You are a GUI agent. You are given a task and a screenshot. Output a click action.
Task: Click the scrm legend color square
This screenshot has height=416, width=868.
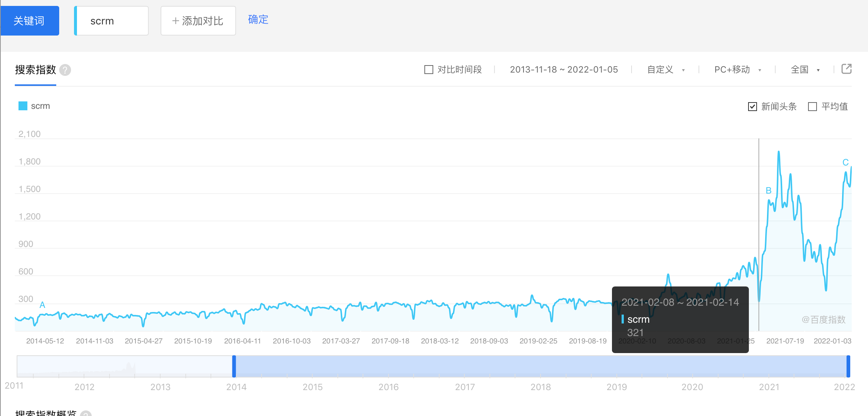click(23, 106)
